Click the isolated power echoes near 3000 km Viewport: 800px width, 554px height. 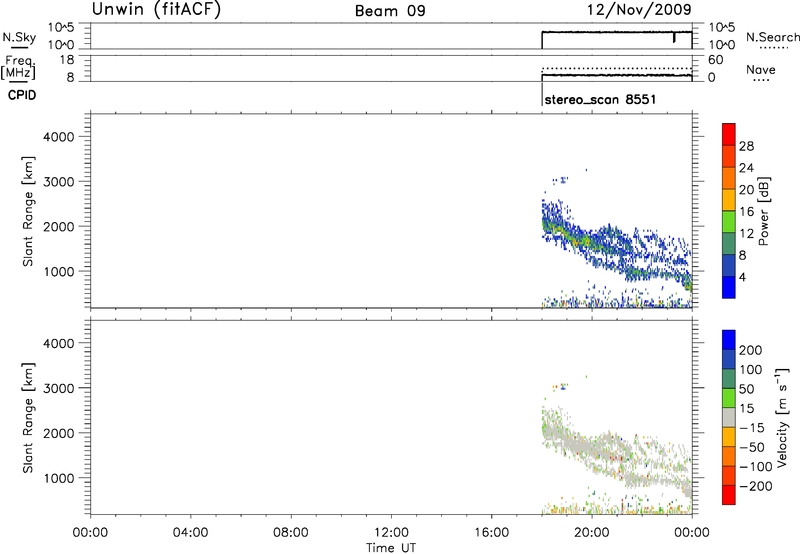click(560, 180)
